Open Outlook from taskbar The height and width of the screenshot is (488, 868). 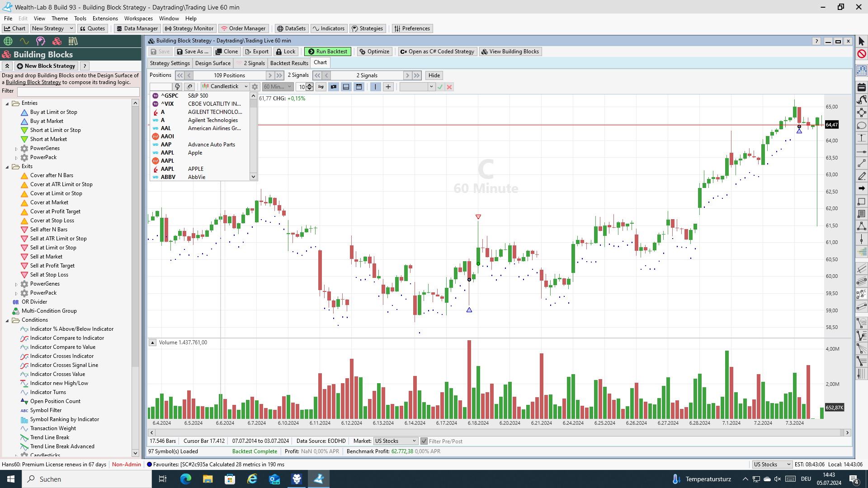tap(274, 479)
